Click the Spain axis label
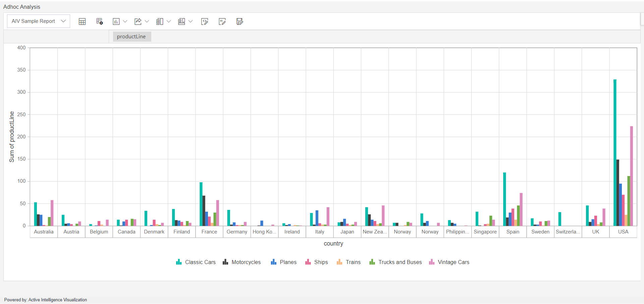Viewport: 644px width, 304px height. pos(513,232)
